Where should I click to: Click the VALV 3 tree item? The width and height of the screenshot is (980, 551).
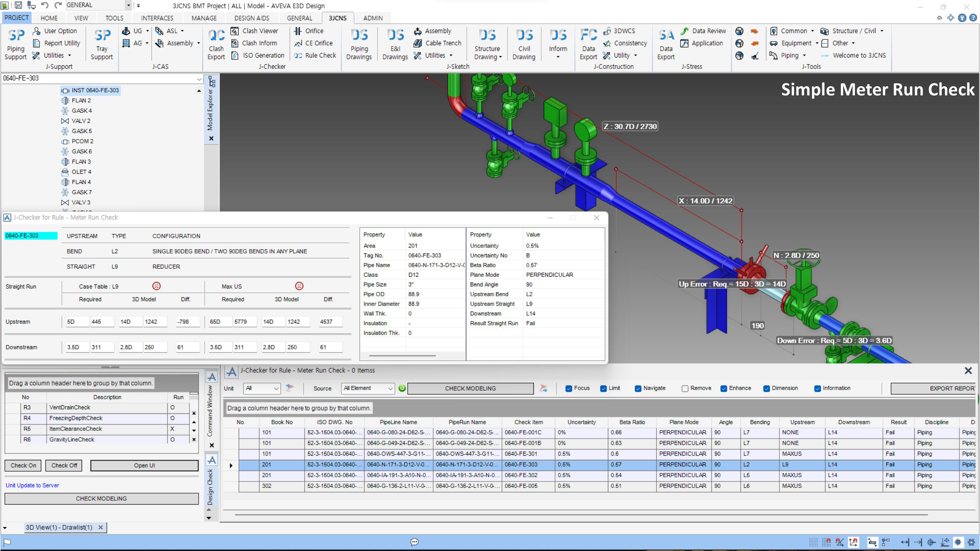tap(76, 202)
